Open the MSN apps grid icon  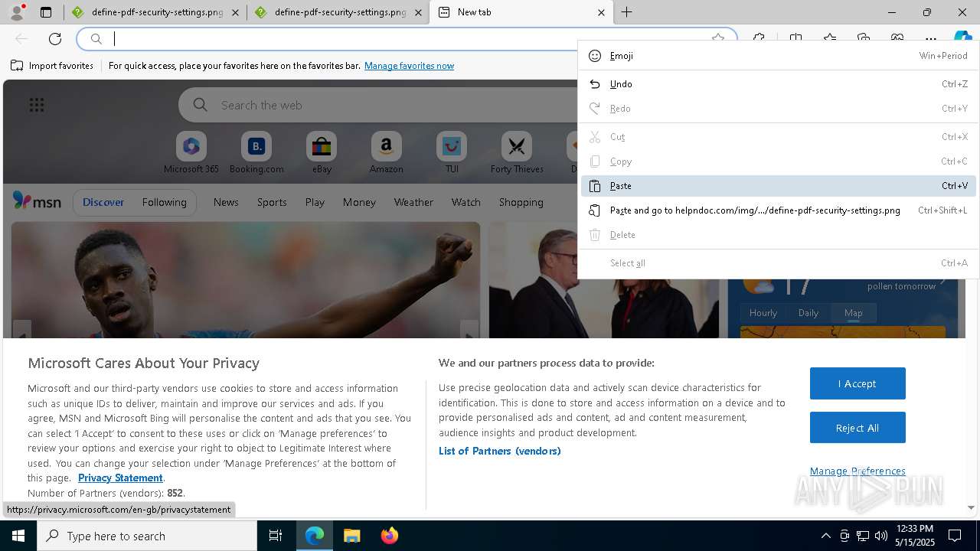point(37,105)
